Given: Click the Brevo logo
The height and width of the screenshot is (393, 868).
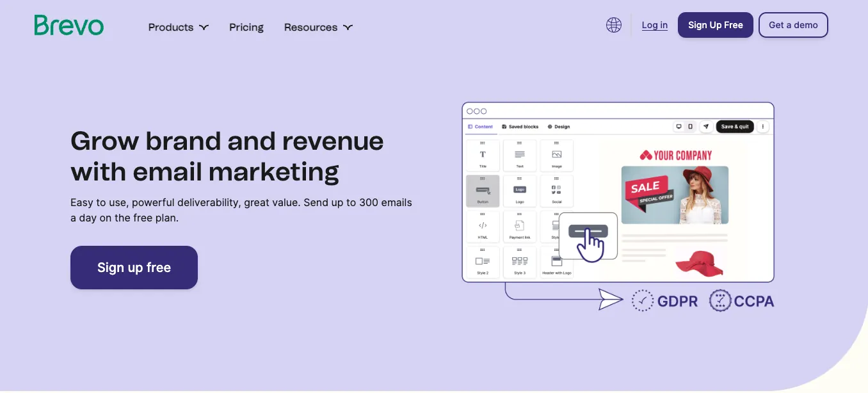Looking at the screenshot, I should (69, 25).
